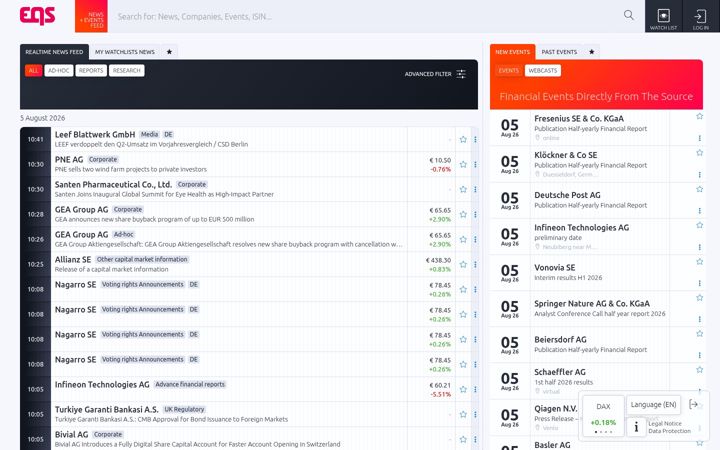This screenshot has height=450, width=720.
Task: Open more options for Fresenius event
Action: click(699, 138)
